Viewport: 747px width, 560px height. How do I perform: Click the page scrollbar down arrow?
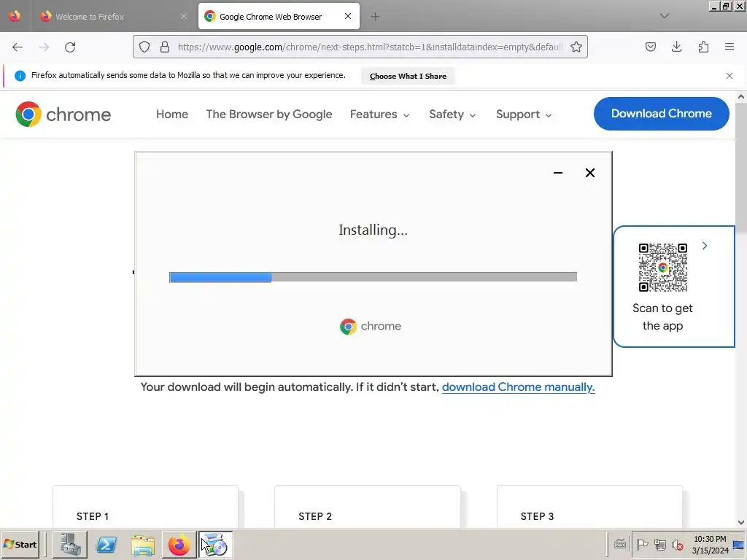coord(741,522)
